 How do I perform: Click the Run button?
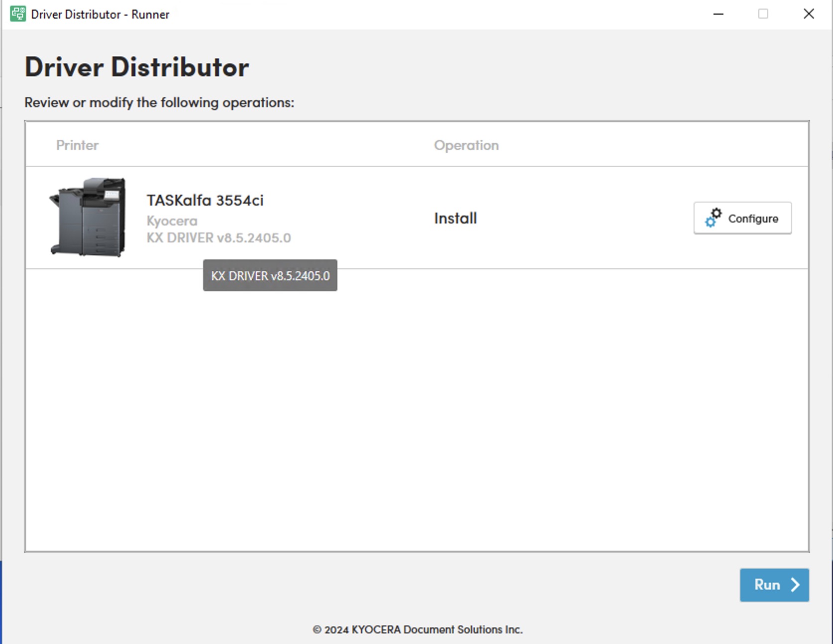pos(774,585)
